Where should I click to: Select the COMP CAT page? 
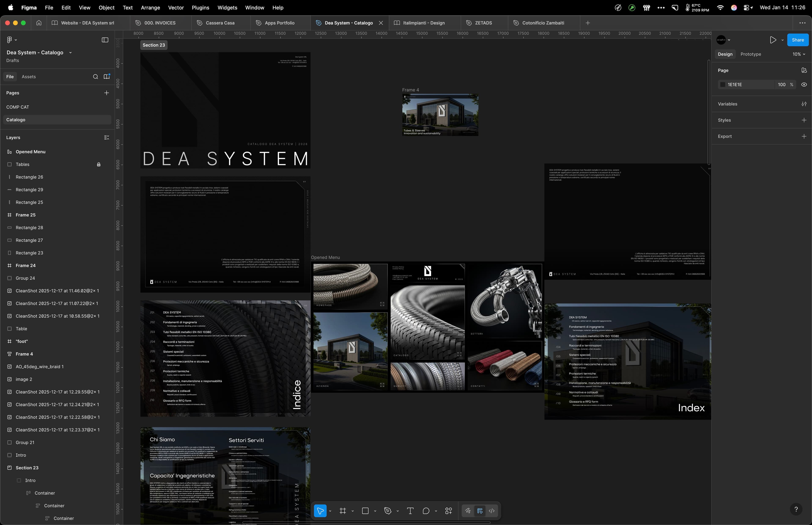click(x=57, y=107)
